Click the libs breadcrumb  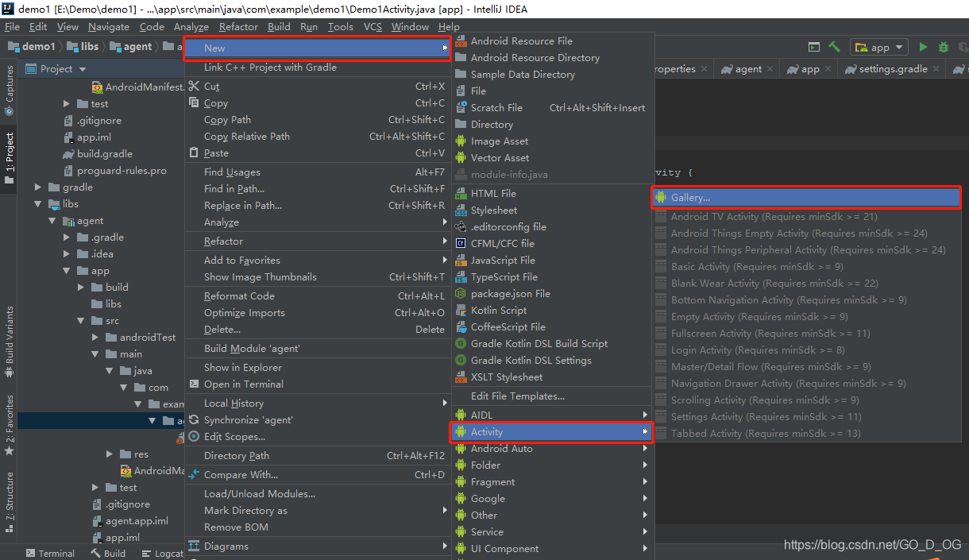83,47
